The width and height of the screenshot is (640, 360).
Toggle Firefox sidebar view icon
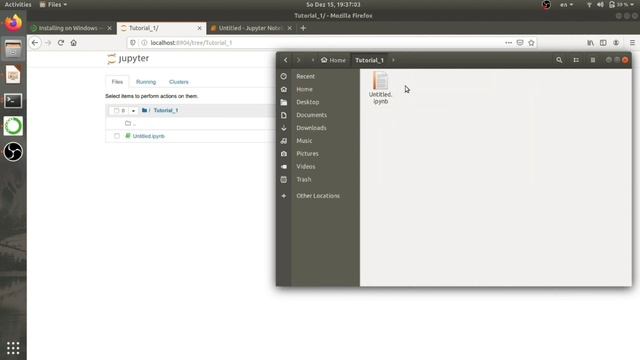pos(603,42)
